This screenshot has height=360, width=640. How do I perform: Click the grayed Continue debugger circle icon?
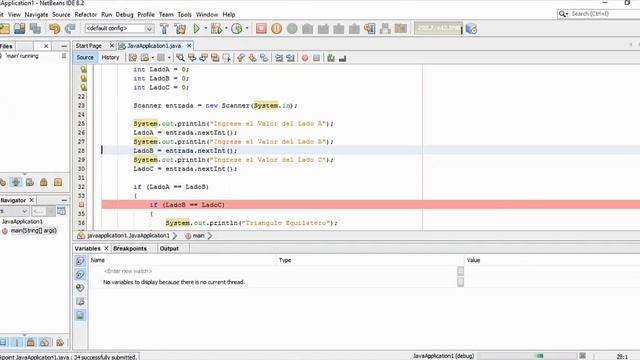[292, 29]
